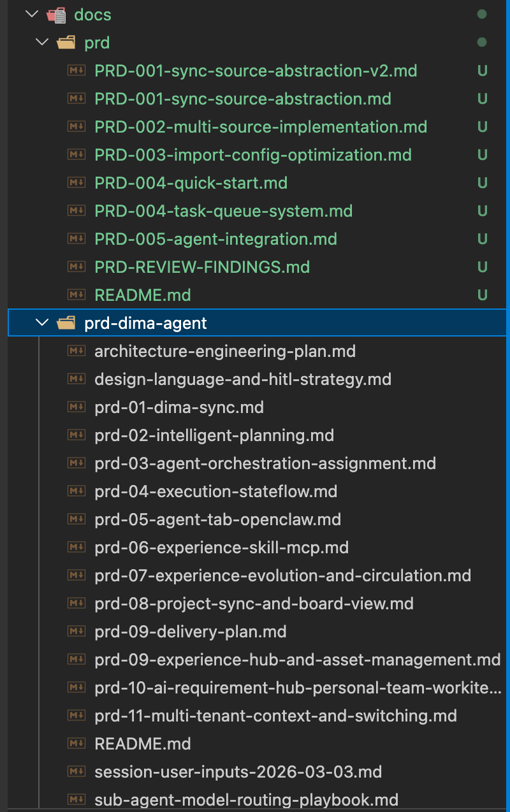The image size is (510, 812).
Task: Collapse the prd folder chevron
Action: point(43,43)
